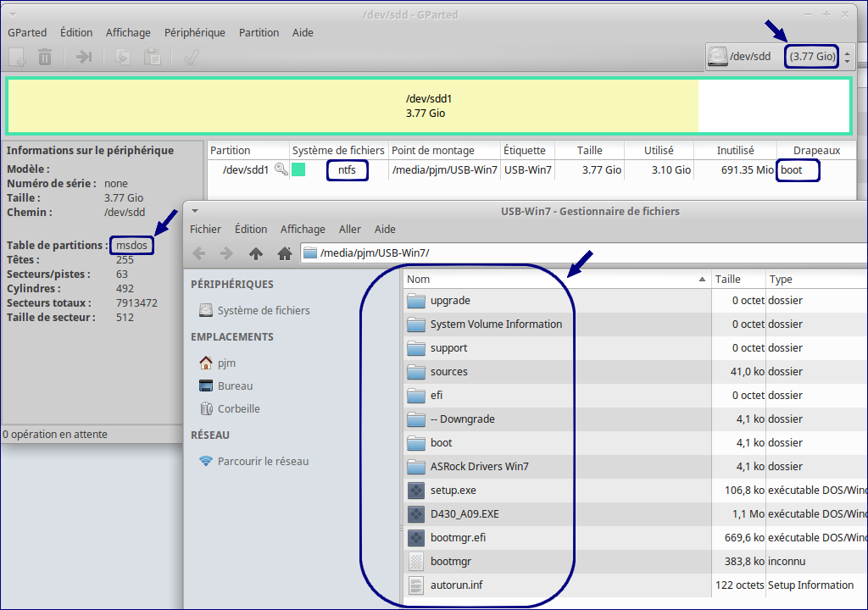The width and height of the screenshot is (868, 610).
Task: Click the resize/move partition arrow icon
Action: 84,58
